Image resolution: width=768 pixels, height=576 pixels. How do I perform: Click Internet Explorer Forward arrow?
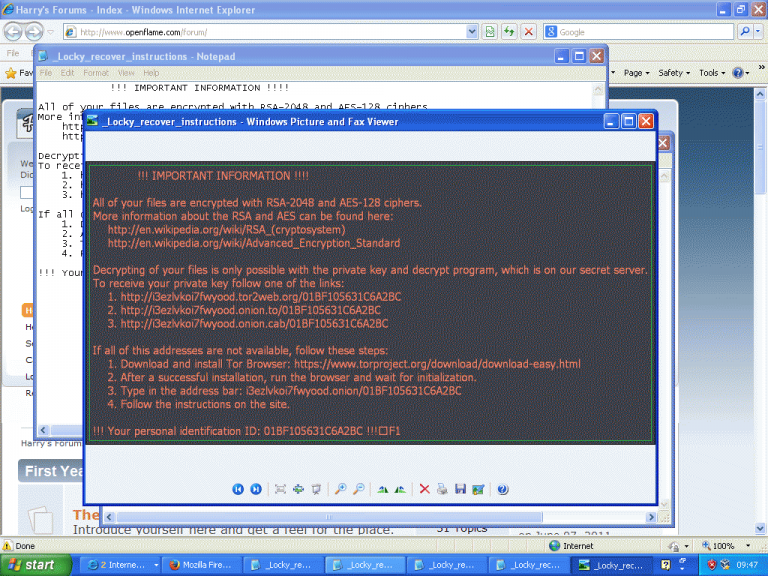click(34, 32)
